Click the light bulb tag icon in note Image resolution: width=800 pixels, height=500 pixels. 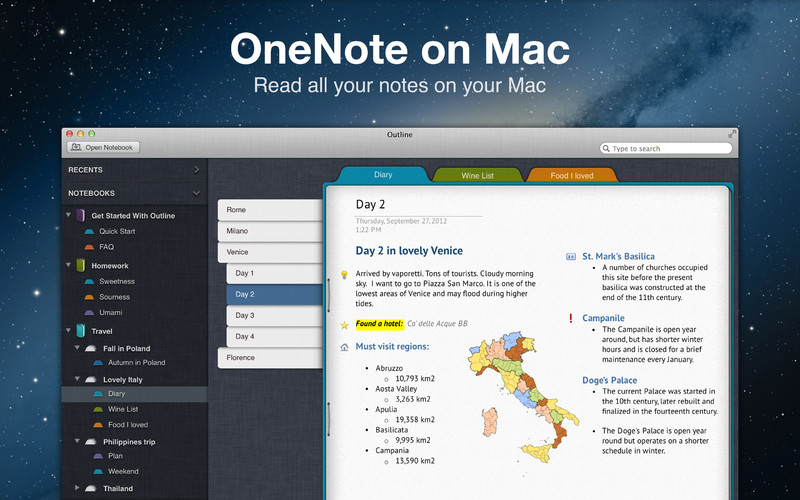344,274
